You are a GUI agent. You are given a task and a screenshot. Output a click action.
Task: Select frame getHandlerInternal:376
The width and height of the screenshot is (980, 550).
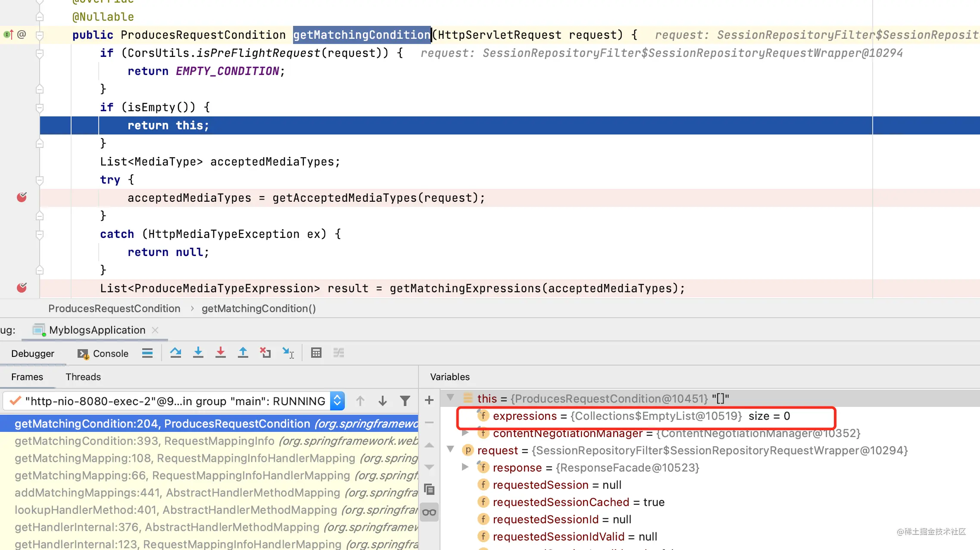(x=209, y=527)
